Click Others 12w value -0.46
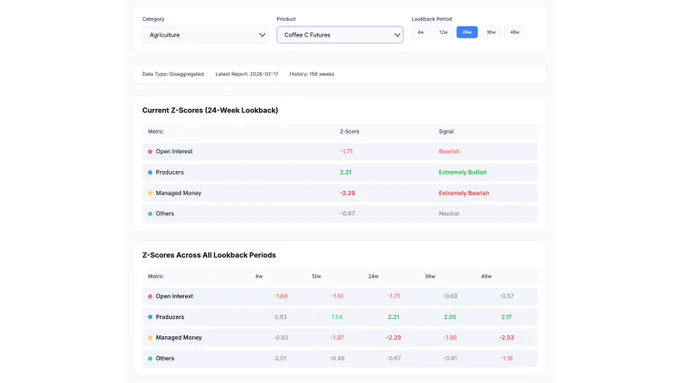The height and width of the screenshot is (383, 680). point(337,358)
